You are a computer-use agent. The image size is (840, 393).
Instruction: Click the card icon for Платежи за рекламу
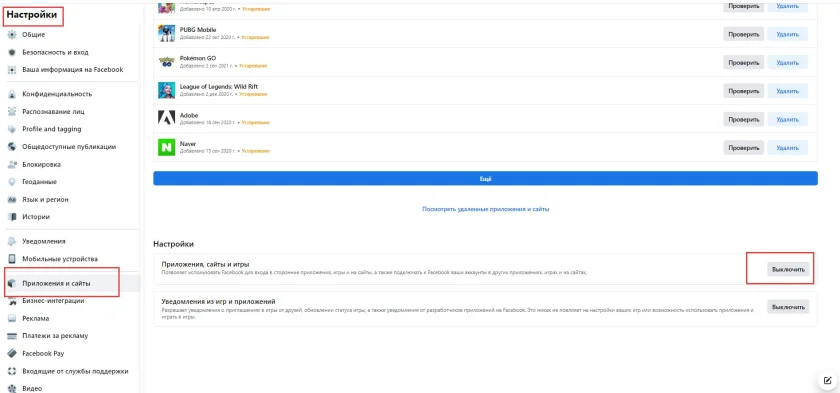pyautogui.click(x=12, y=336)
